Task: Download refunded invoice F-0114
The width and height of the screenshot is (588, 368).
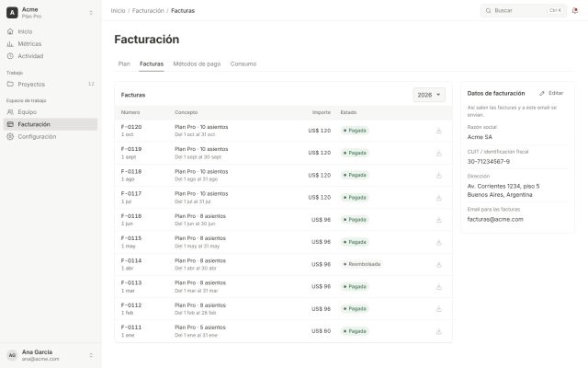Action: [x=439, y=264]
